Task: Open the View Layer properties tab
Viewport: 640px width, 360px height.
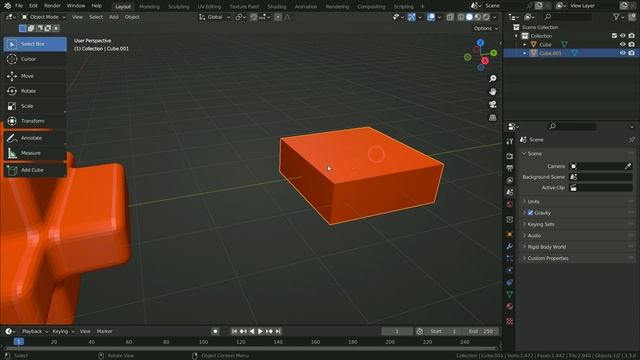Action: click(x=509, y=180)
